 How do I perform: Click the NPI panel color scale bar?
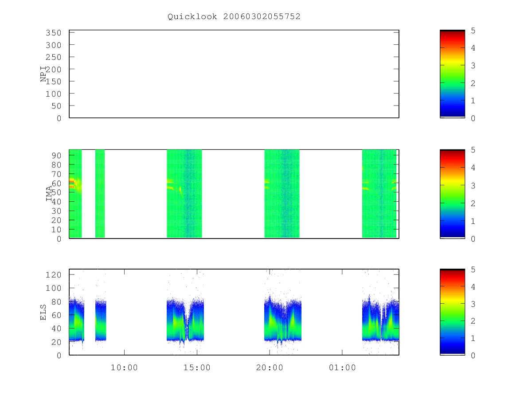click(x=452, y=74)
